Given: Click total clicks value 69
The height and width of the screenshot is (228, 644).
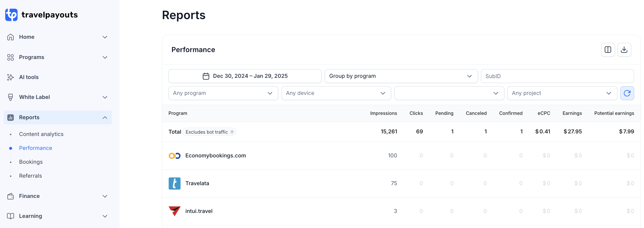Looking at the screenshot, I should click(419, 132).
